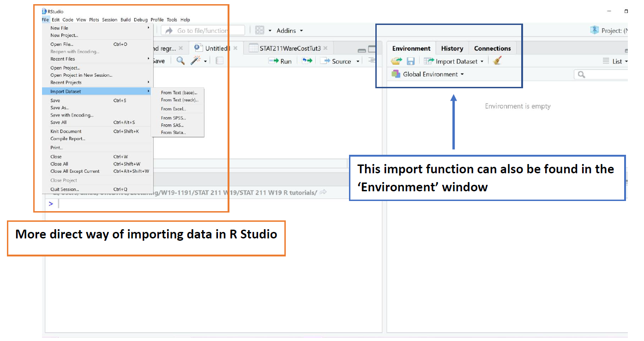Switch to the STAT211WareCostTut3 data tab
Image resolution: width=644 pixels, height=341 pixels.
(288, 48)
